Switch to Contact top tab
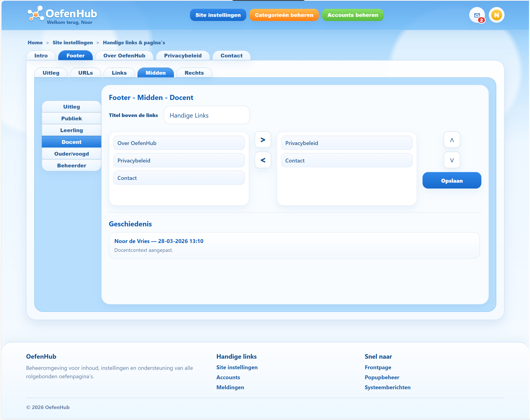Image resolution: width=530 pixels, height=420 pixels. (231, 55)
